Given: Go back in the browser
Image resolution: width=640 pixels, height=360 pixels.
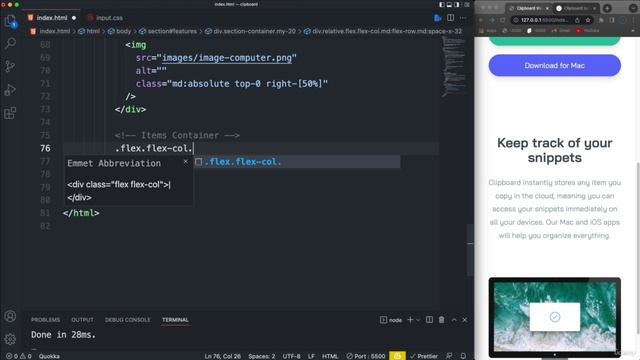Looking at the screenshot, I should point(481,20).
